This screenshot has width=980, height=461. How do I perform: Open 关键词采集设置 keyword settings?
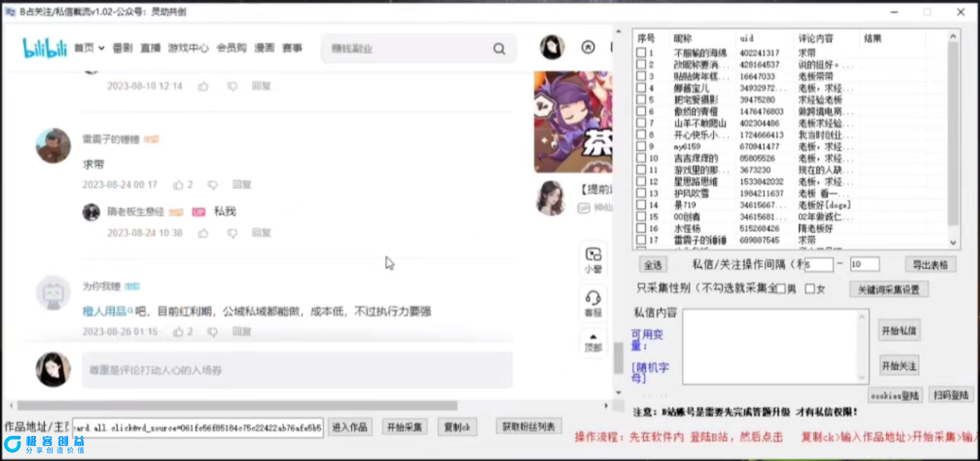(x=888, y=289)
